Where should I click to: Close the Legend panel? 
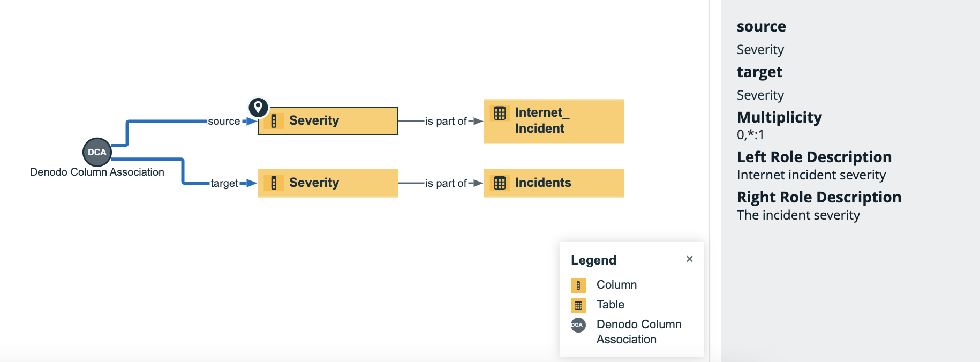tap(690, 259)
